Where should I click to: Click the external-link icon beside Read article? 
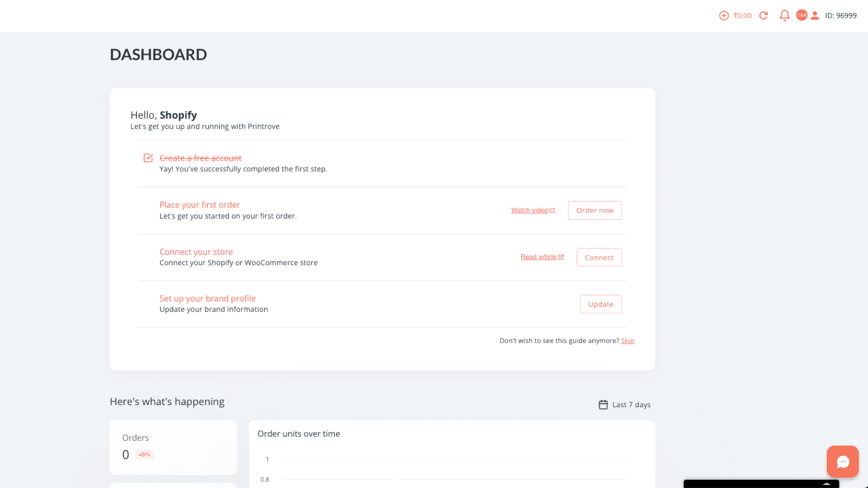tap(561, 256)
